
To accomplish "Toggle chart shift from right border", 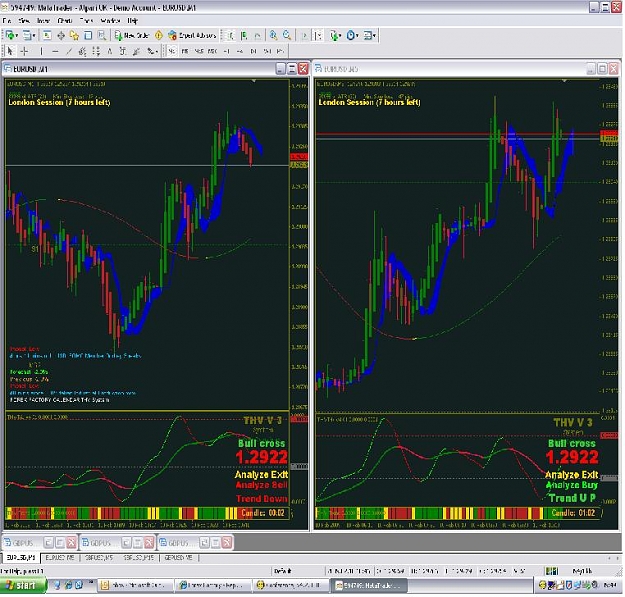I will click(x=318, y=35).
